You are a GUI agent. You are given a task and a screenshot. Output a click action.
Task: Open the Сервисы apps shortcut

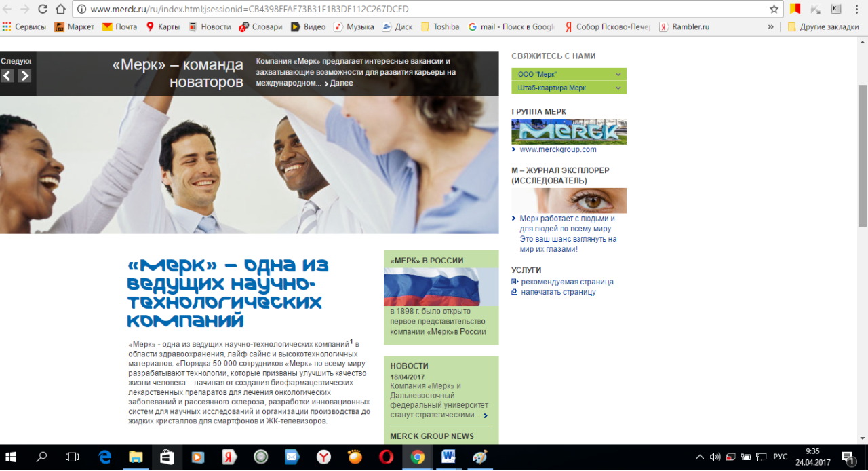pyautogui.click(x=24, y=27)
